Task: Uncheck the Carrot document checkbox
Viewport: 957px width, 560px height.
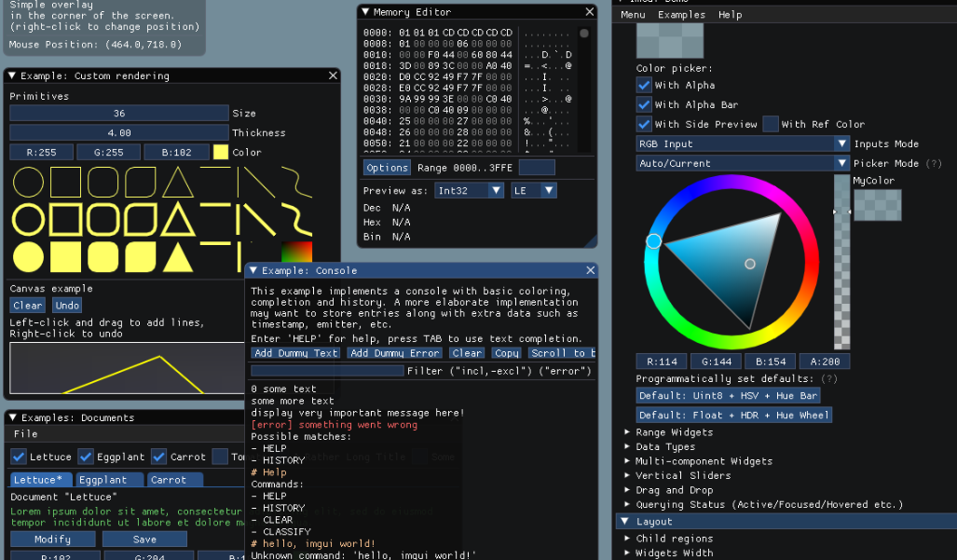Action: (158, 457)
